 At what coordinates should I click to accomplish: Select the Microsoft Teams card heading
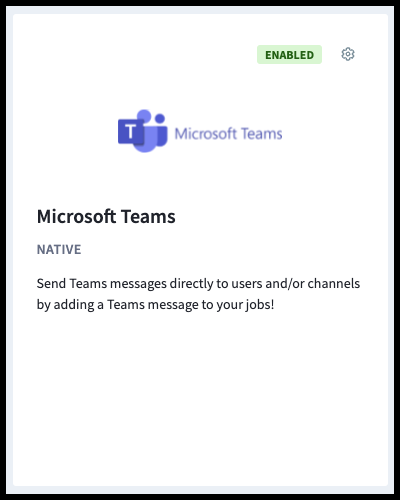click(106, 217)
